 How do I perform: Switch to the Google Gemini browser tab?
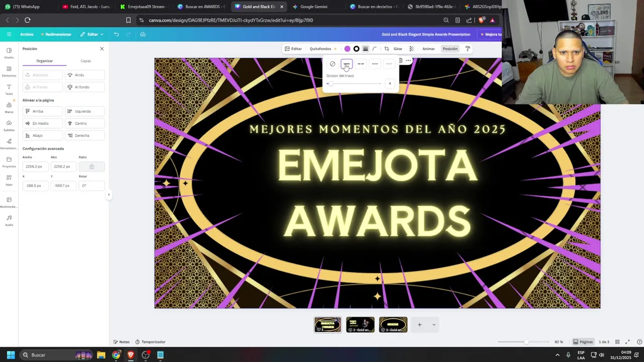click(x=313, y=7)
